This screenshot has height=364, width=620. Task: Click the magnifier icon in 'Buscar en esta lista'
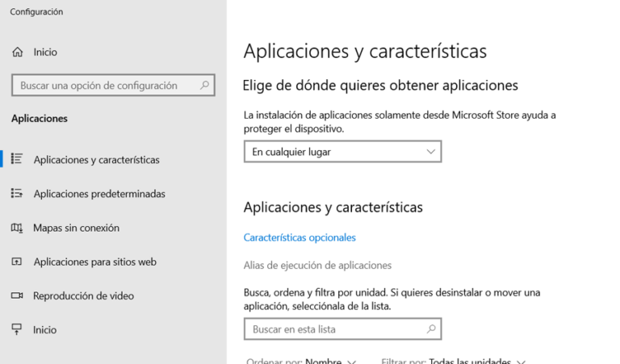[x=431, y=329]
